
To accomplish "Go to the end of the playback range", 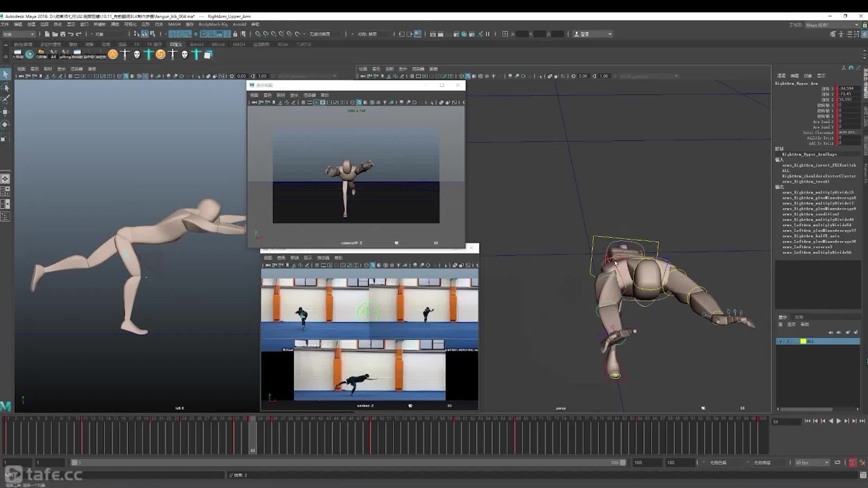I will point(862,421).
